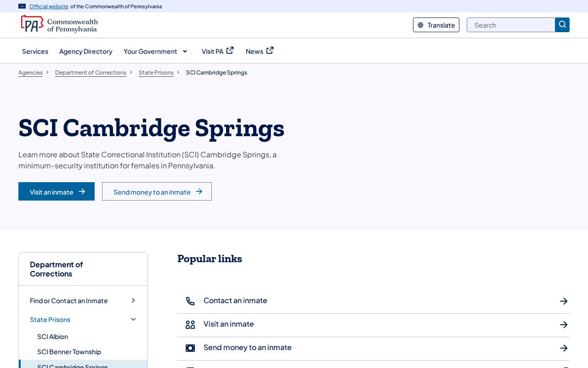Click the Send money to an inmate button
This screenshot has height=368, width=588.
(x=157, y=191)
